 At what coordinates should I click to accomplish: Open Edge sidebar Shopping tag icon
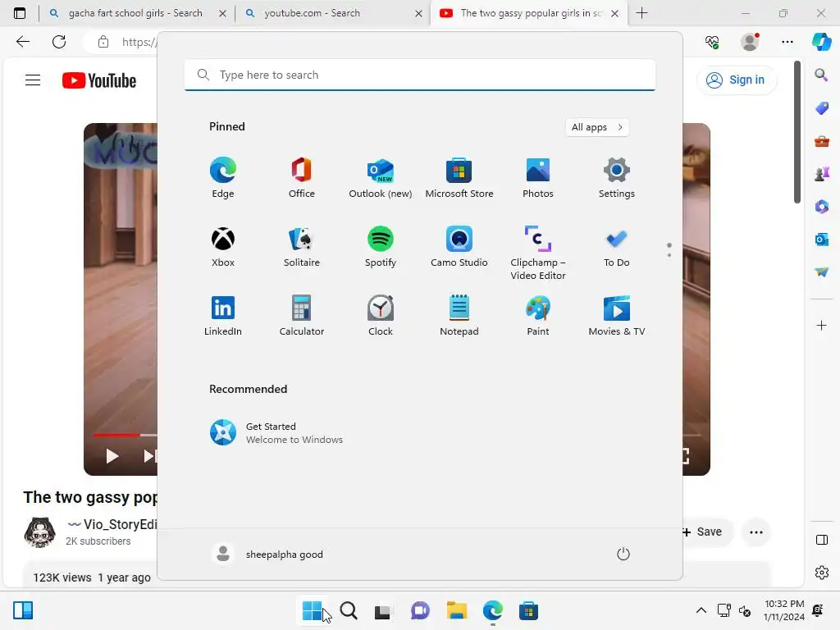tap(821, 108)
